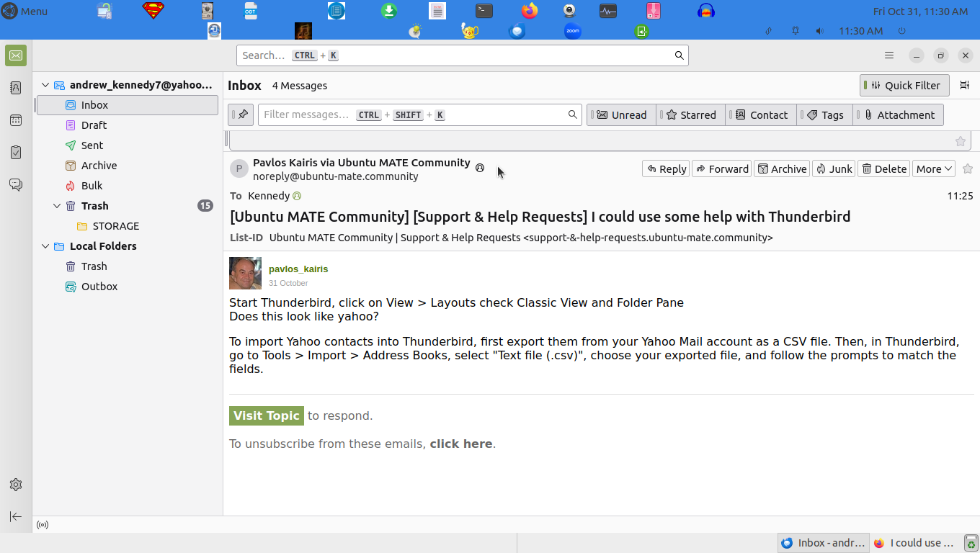Click the Filter messages input field

(x=411, y=114)
